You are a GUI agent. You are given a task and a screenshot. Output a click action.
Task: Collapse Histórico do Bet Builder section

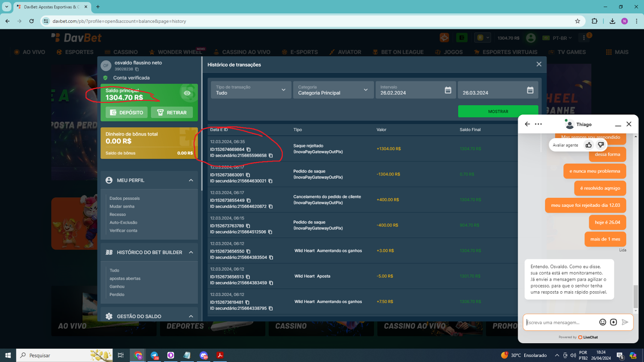coord(191,252)
